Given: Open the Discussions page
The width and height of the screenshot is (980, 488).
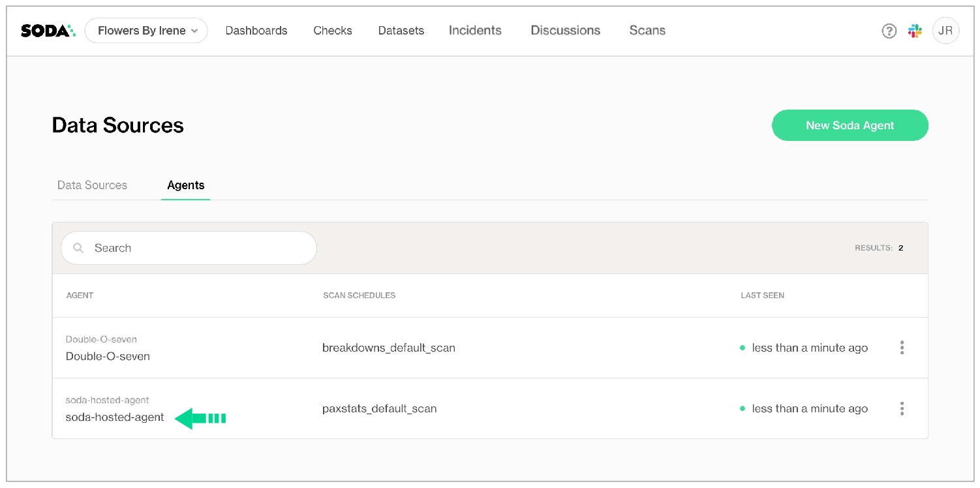Looking at the screenshot, I should point(565,31).
